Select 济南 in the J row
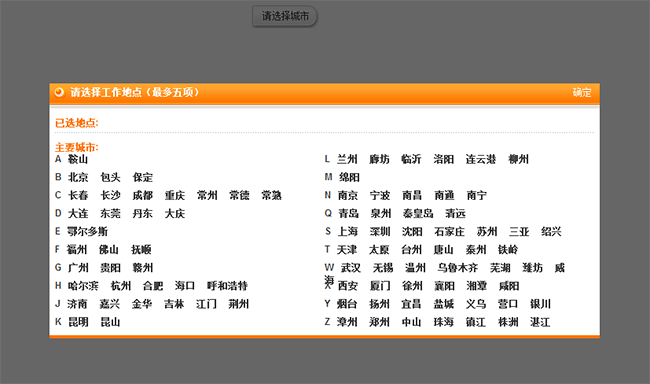 tap(78, 304)
